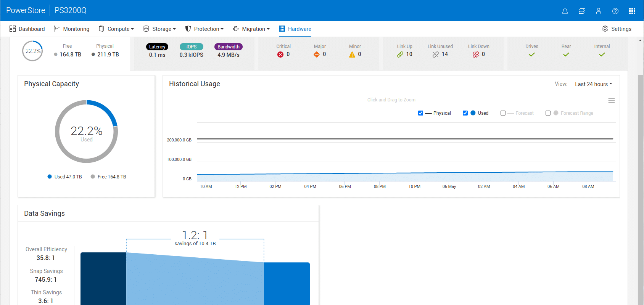Image resolution: width=644 pixels, height=305 pixels.
Task: Click the Data Savings bar chart
Action: (x=195, y=279)
